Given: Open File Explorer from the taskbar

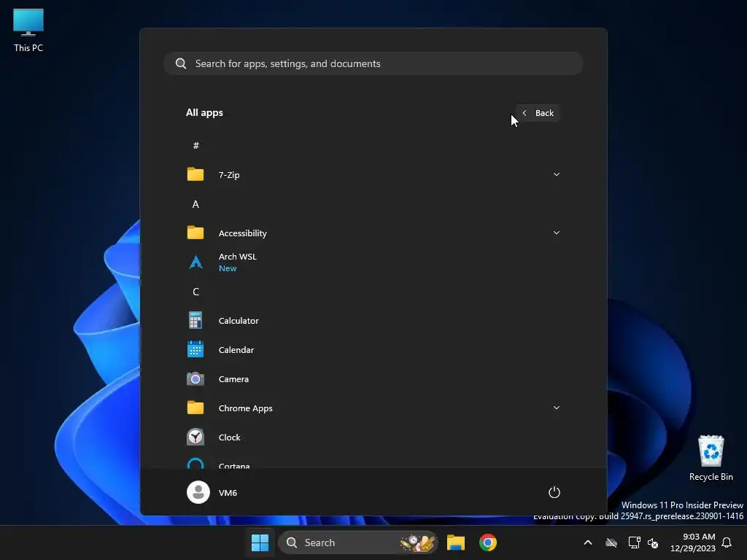Looking at the screenshot, I should pyautogui.click(x=456, y=542).
